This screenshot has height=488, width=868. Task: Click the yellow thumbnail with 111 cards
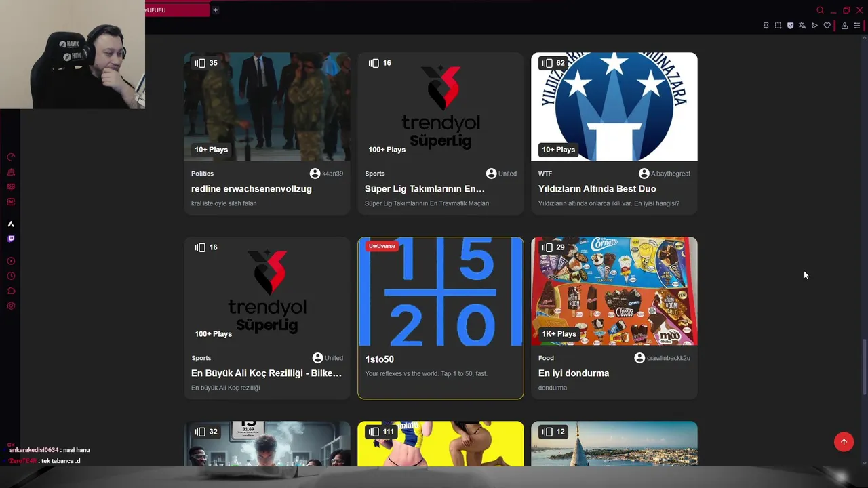(x=441, y=444)
